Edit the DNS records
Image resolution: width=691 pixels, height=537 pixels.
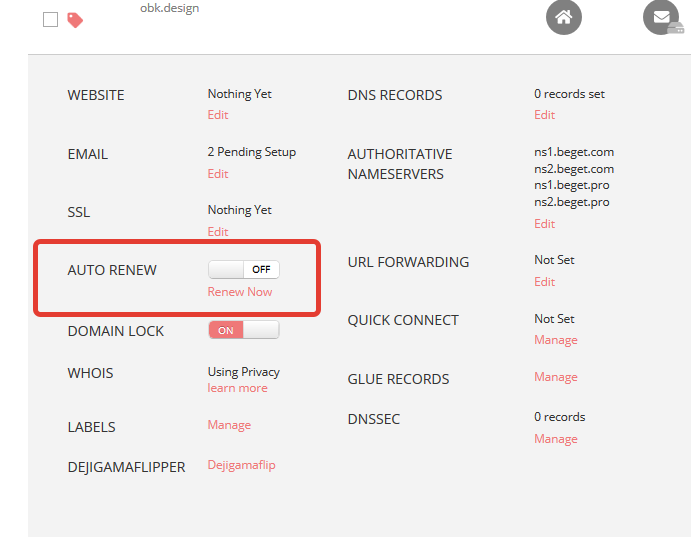544,115
